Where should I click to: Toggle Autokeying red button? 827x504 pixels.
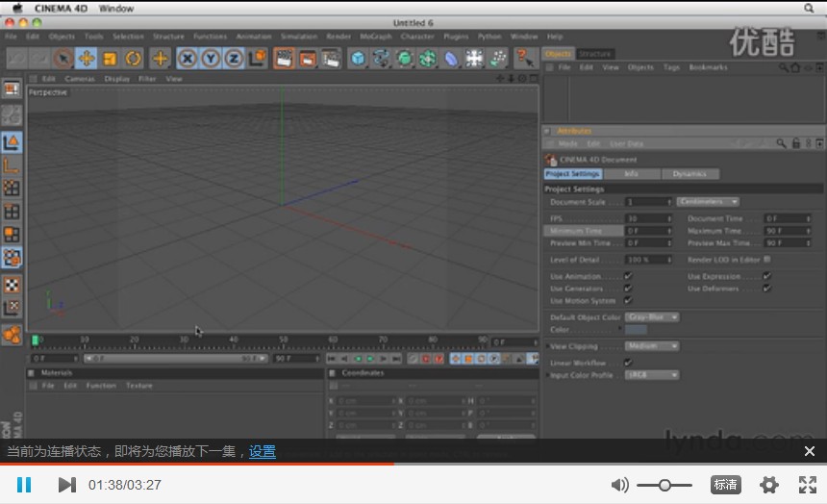(426, 359)
